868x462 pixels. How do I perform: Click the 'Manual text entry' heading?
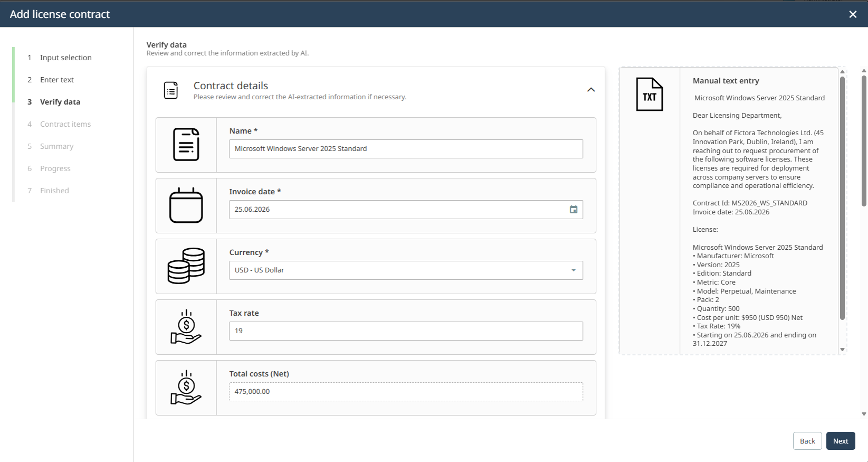tap(726, 81)
